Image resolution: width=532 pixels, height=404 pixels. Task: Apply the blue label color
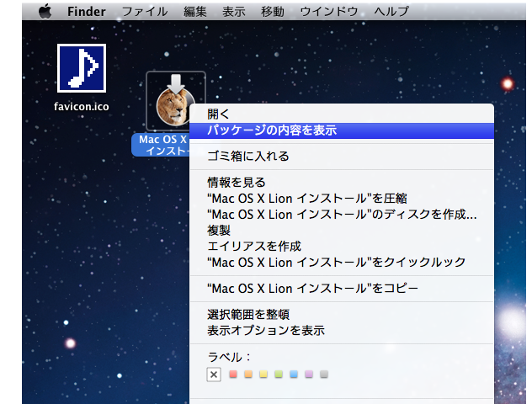click(294, 375)
